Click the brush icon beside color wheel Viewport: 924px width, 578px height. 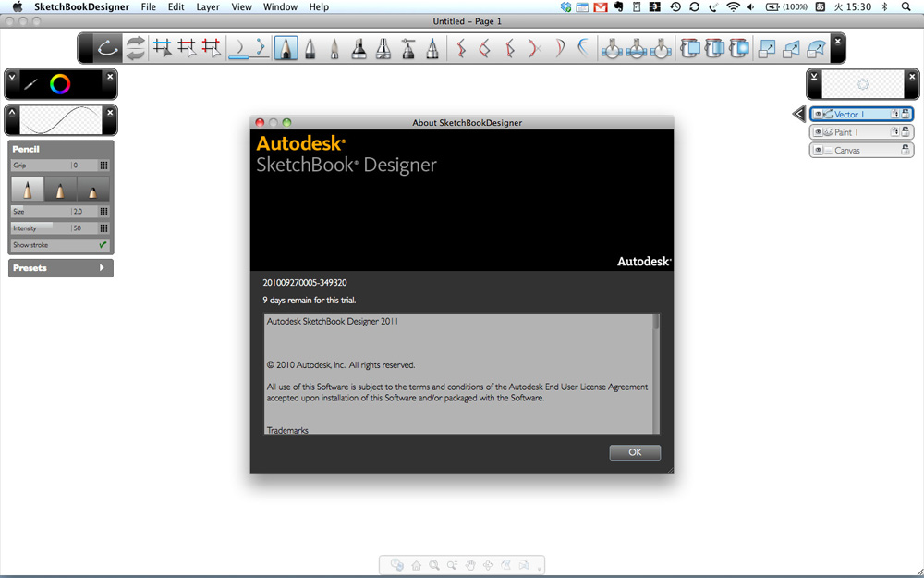(x=30, y=85)
